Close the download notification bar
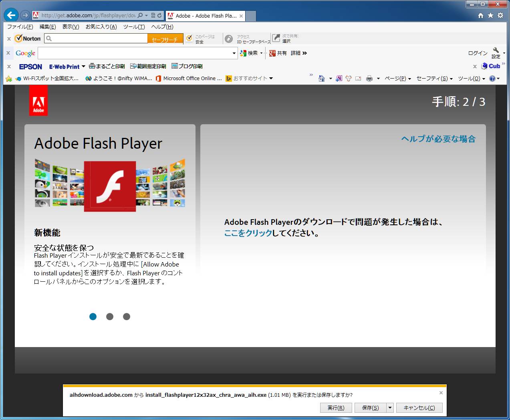 pos(441,393)
